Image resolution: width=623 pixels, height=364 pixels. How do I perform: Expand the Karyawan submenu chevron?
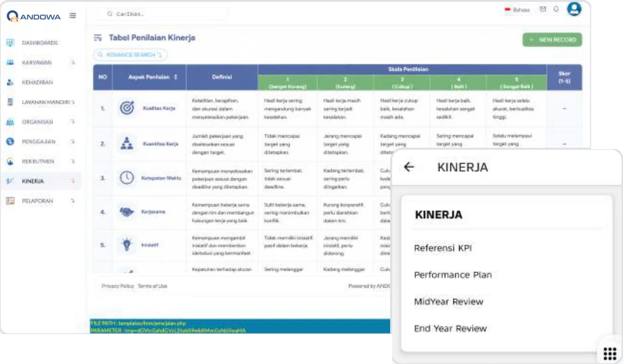[x=73, y=62]
